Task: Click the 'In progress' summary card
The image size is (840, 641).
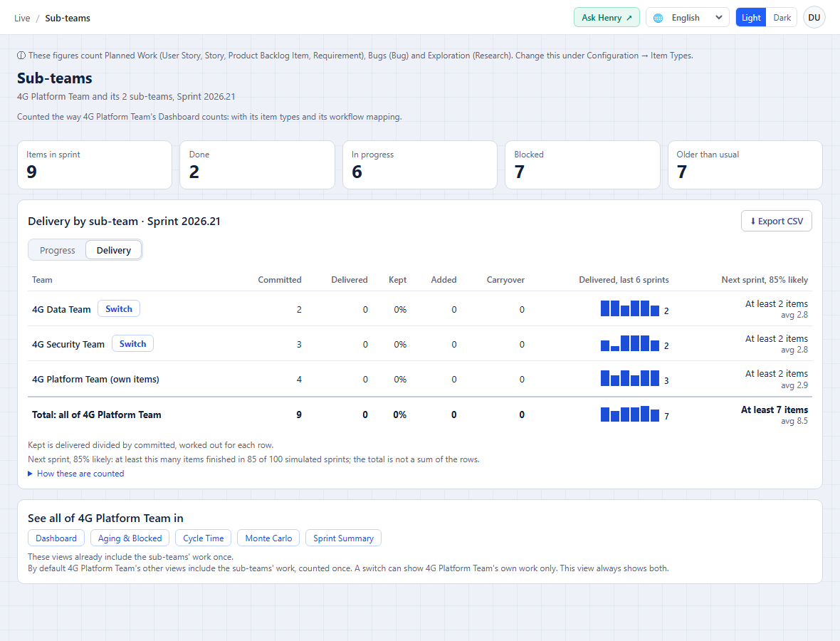Action: click(x=420, y=165)
